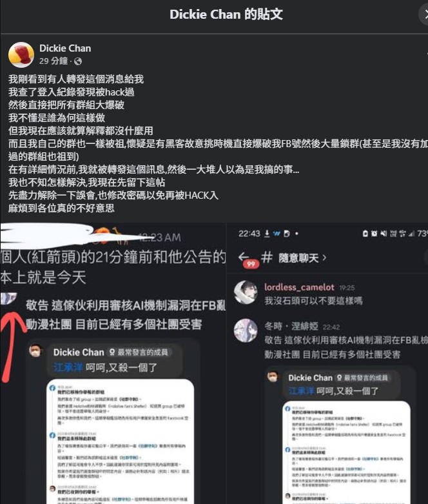Click the public globe privacy icon
The image size is (428, 504).
pos(78,61)
